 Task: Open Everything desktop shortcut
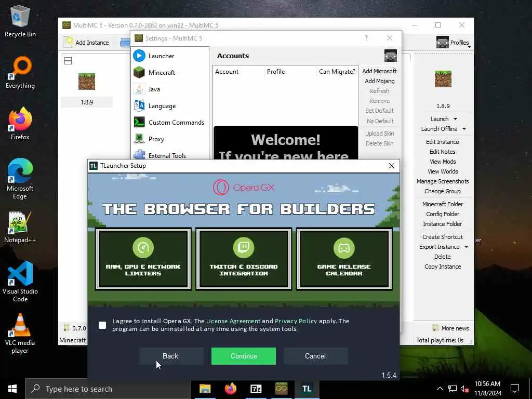click(20, 73)
